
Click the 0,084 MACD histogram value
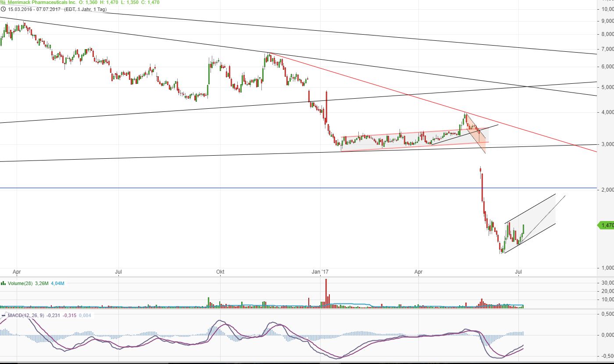click(x=85, y=315)
